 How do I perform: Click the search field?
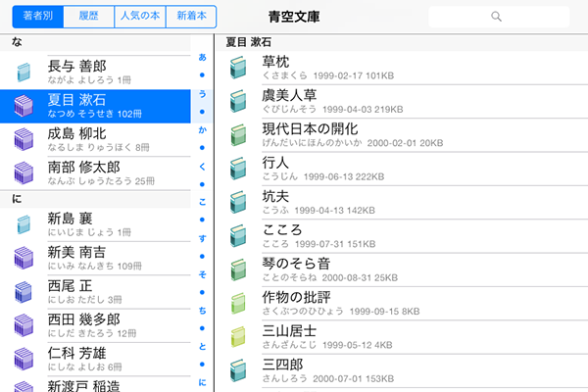pyautogui.click(x=499, y=17)
